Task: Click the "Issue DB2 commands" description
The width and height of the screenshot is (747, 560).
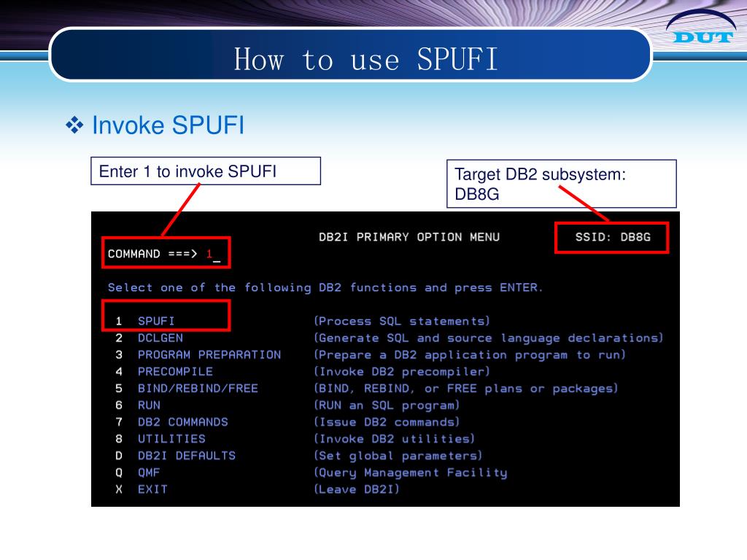Action: coord(387,422)
